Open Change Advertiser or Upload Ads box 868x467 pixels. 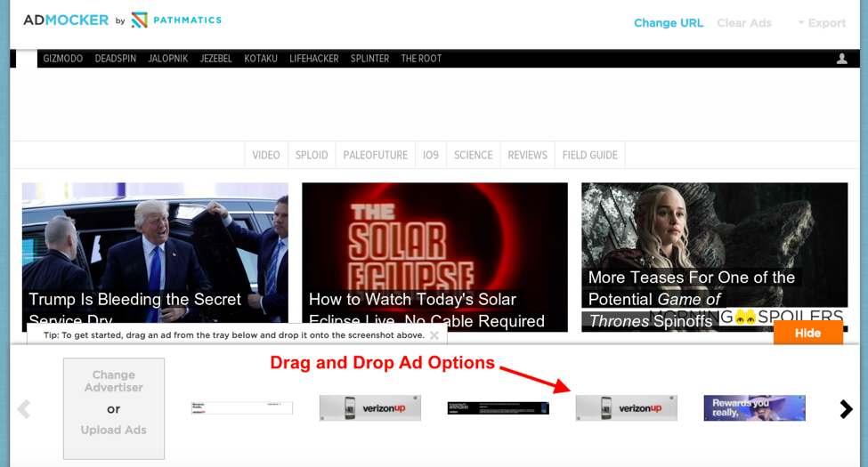pyautogui.click(x=113, y=408)
